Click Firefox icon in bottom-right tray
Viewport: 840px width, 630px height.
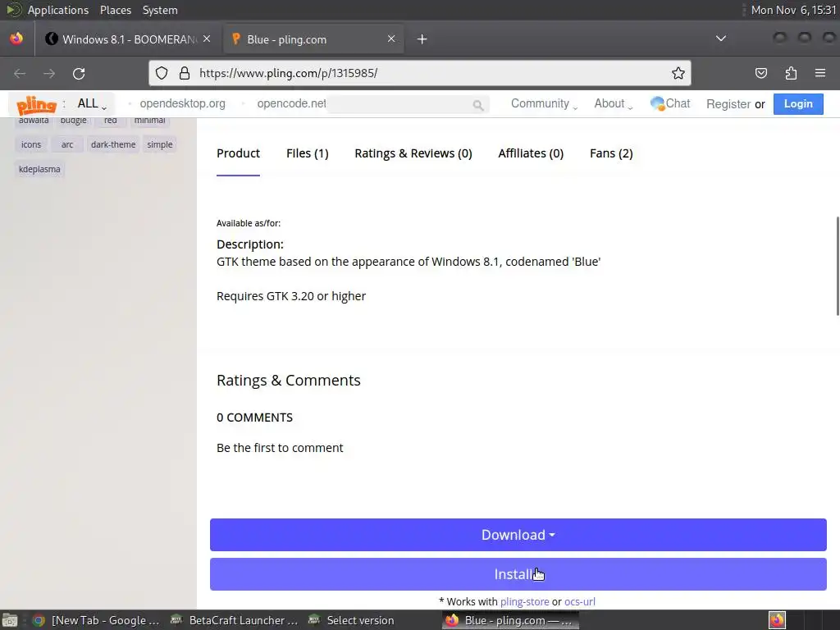pos(777,620)
